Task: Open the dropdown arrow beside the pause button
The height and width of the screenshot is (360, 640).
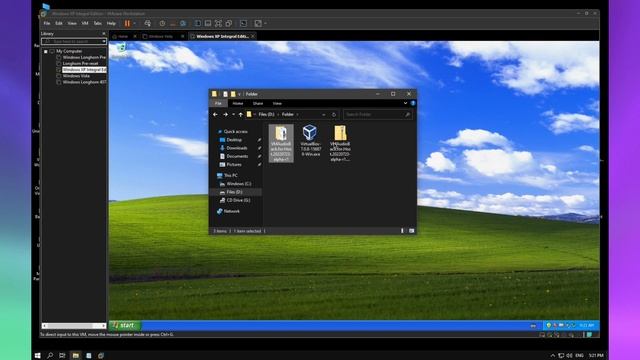Action: tap(134, 24)
